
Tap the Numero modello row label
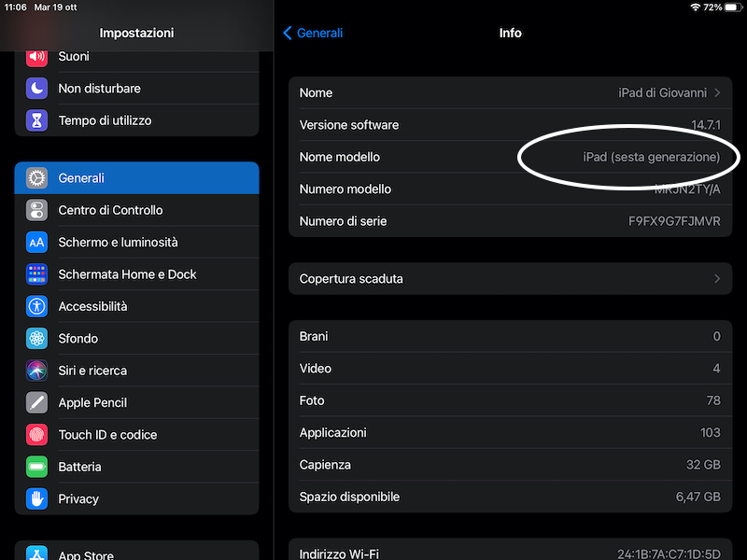pos(345,189)
